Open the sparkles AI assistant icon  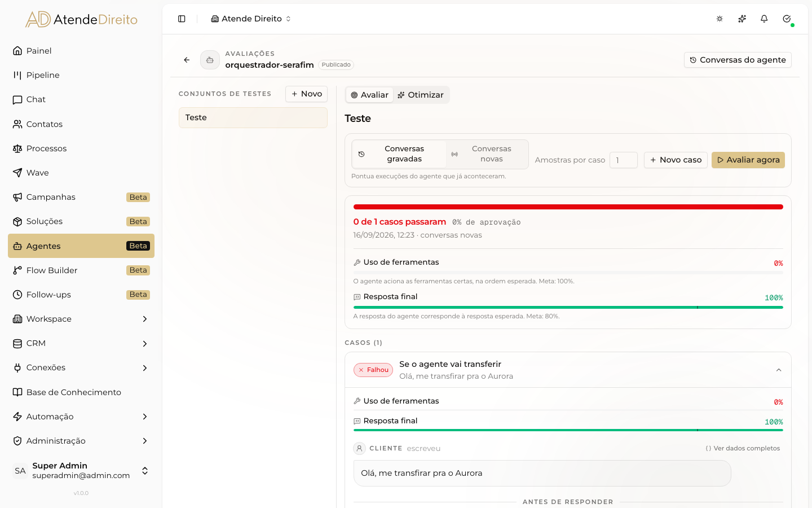(x=742, y=19)
